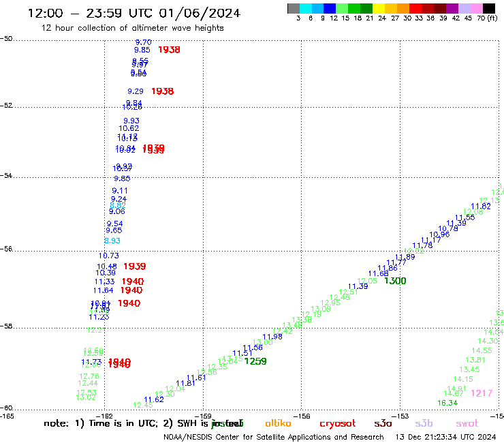Click the 11.56 wave height reading
The image size is (504, 443).
pos(253,348)
